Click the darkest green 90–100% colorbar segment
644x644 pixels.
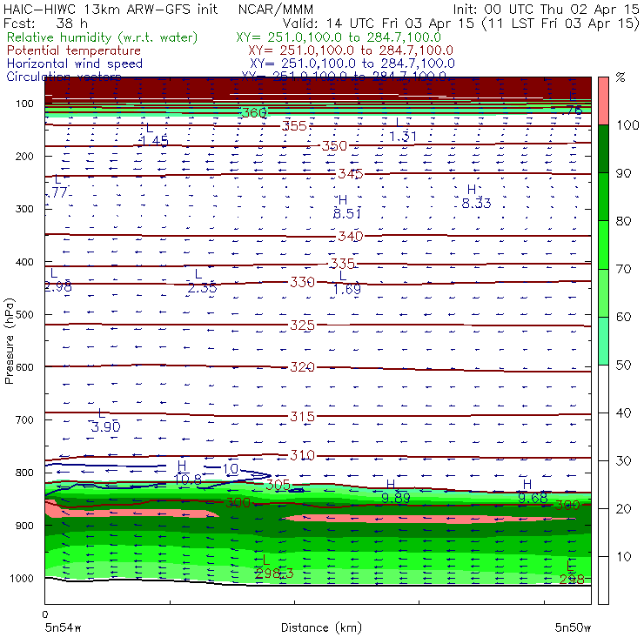603,149
